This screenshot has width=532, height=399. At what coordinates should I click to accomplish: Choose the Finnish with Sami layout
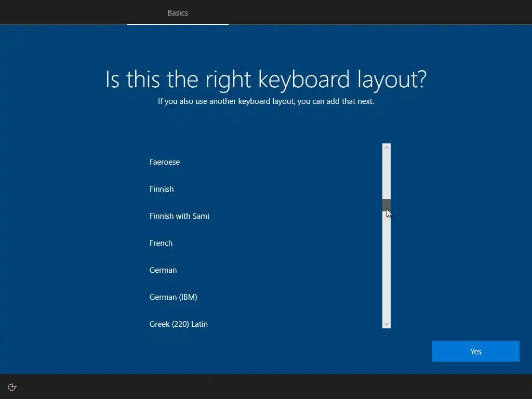[262, 216]
